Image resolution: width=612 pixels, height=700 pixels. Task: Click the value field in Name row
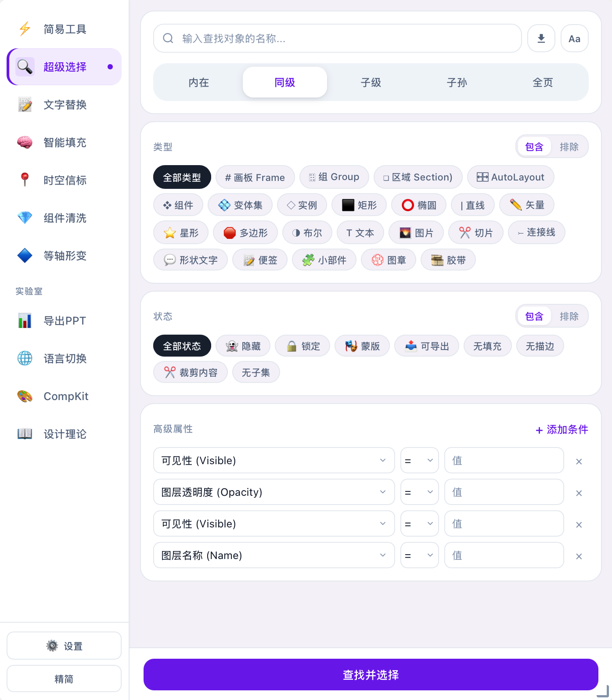click(504, 555)
